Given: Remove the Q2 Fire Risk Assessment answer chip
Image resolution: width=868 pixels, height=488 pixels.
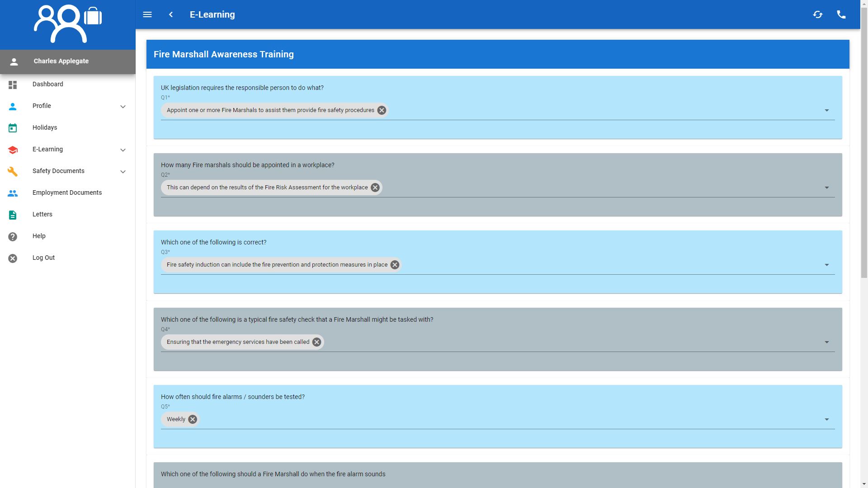Looking at the screenshot, I should click(375, 188).
